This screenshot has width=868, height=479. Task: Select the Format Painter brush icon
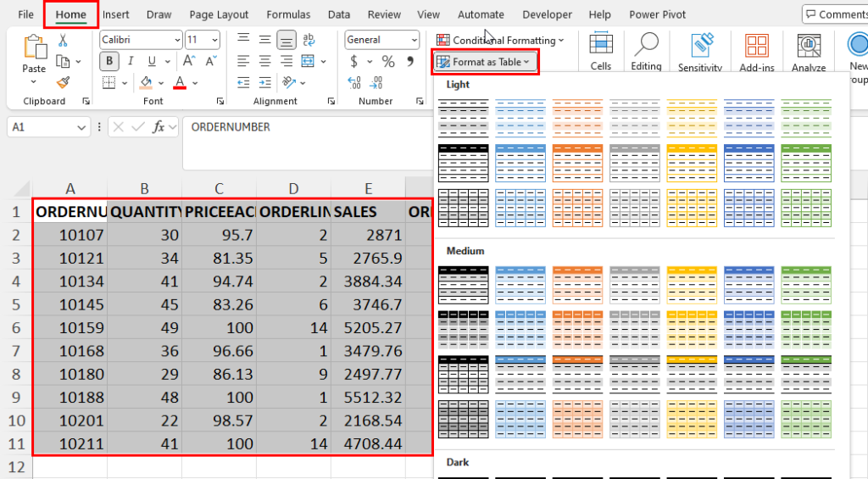[x=63, y=82]
